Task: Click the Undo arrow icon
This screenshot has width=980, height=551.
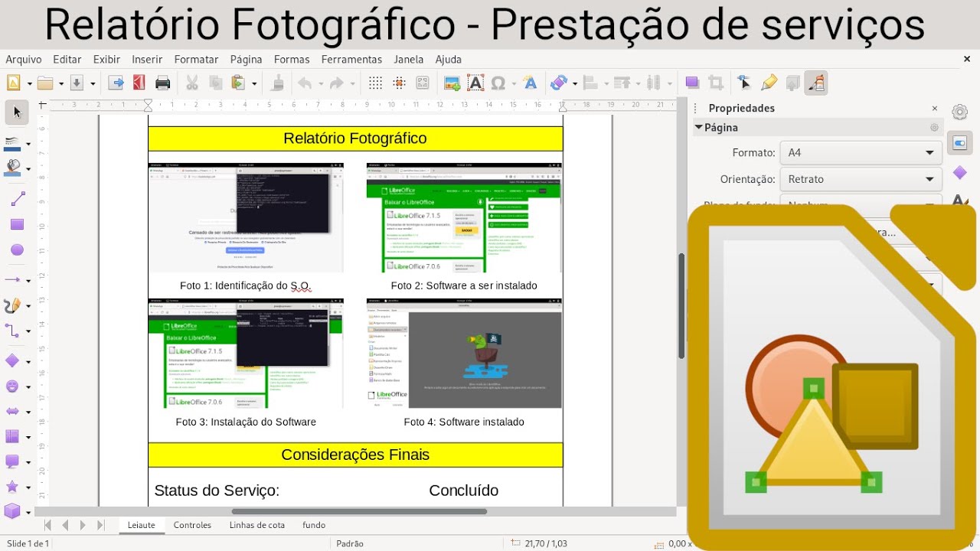Action: tap(305, 83)
